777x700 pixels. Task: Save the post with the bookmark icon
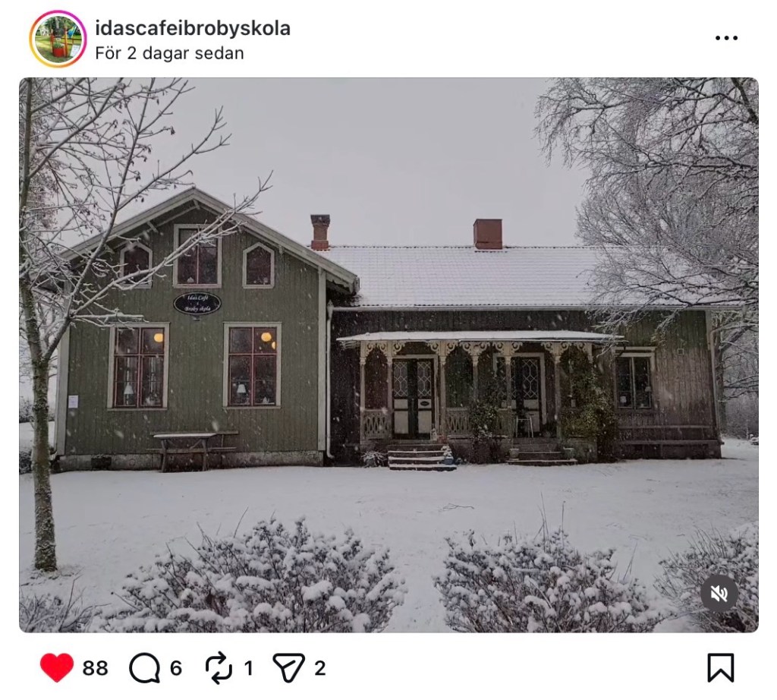[x=721, y=668]
